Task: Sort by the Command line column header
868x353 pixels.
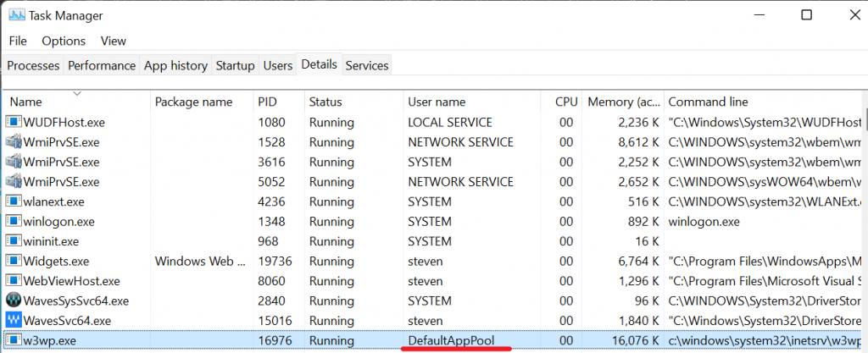Action: click(x=763, y=101)
